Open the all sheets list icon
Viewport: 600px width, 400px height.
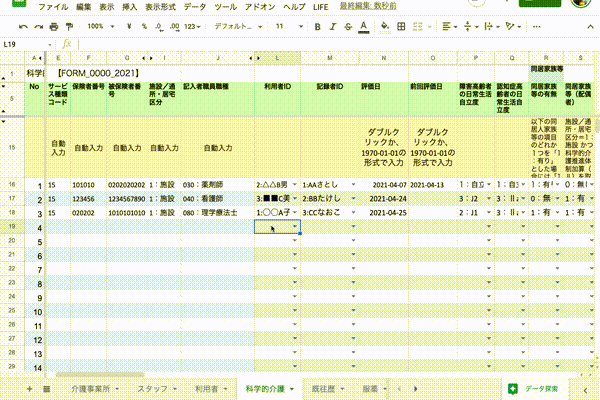point(47,387)
